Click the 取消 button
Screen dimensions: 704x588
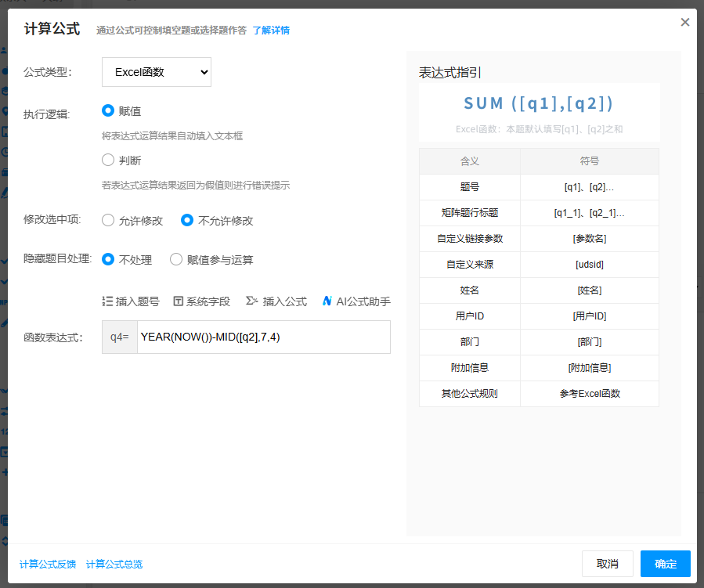click(608, 564)
